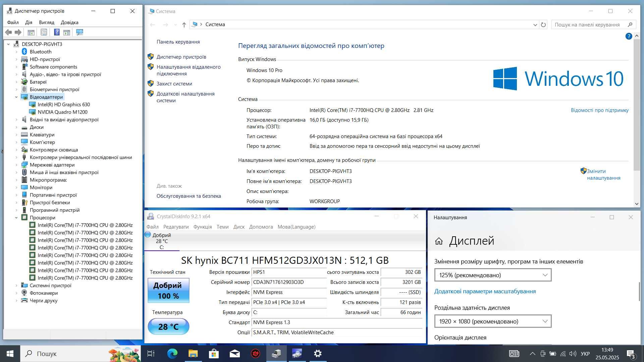This screenshot has height=362, width=644.
Task: Click Відомості про підтримку link
Action: [600, 110]
